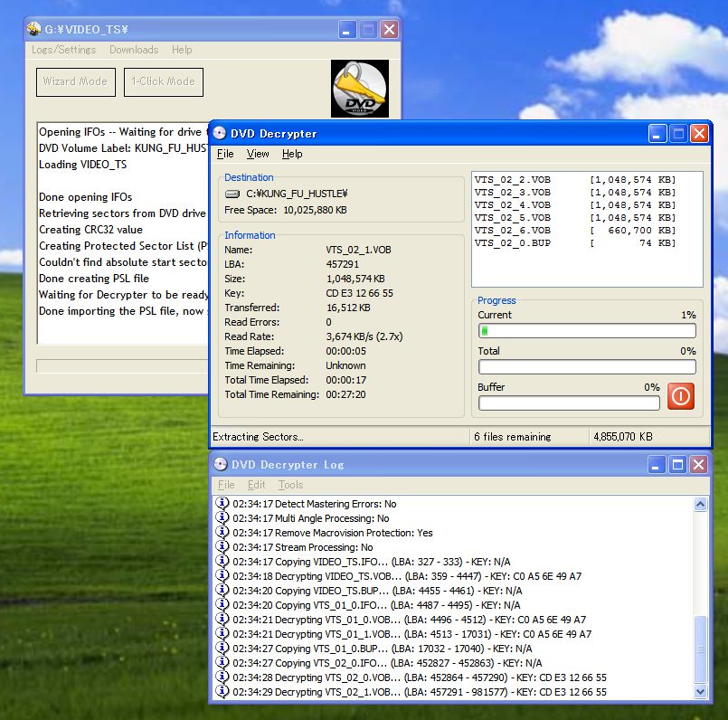Open Downloads menu in G:¥VIDEO_TS¥ window
This screenshot has width=728, height=720.
[x=134, y=50]
